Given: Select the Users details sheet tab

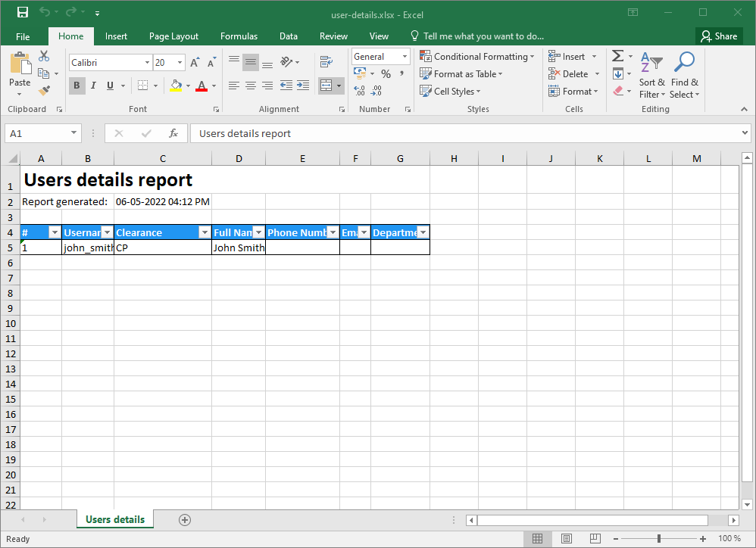Looking at the screenshot, I should (x=115, y=519).
